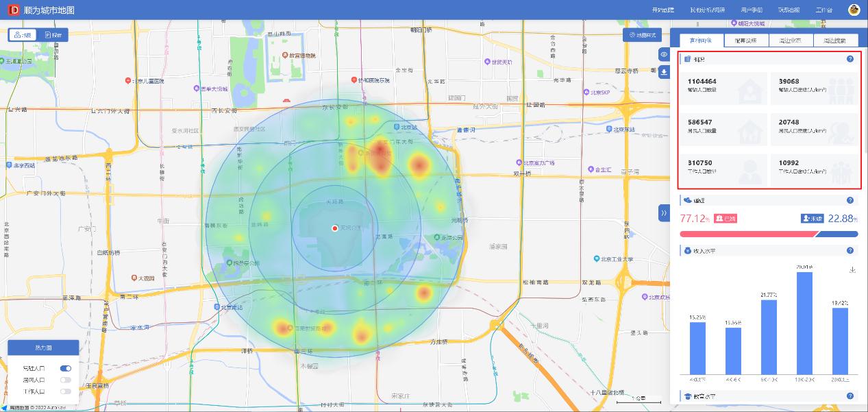Switch to the second right panel tab

(x=746, y=40)
